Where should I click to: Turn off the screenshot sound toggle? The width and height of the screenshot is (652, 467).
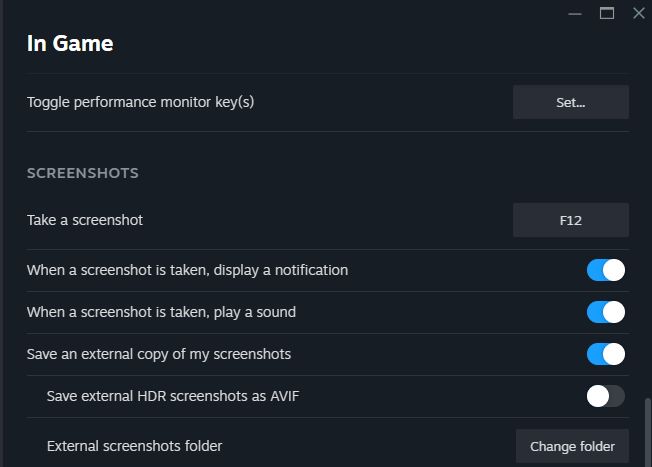click(x=605, y=312)
